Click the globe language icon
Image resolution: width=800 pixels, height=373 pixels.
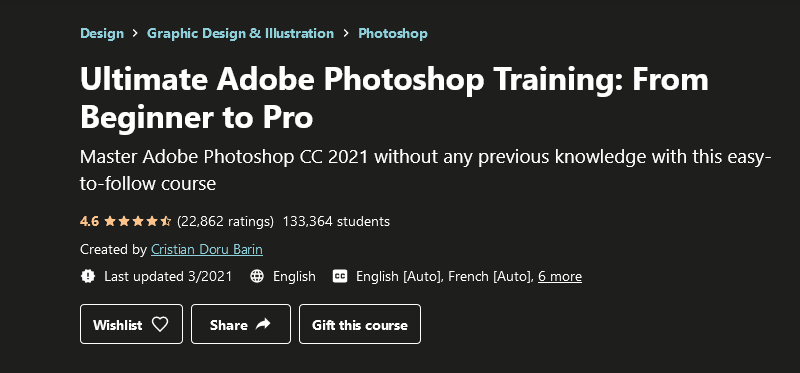pyautogui.click(x=257, y=276)
